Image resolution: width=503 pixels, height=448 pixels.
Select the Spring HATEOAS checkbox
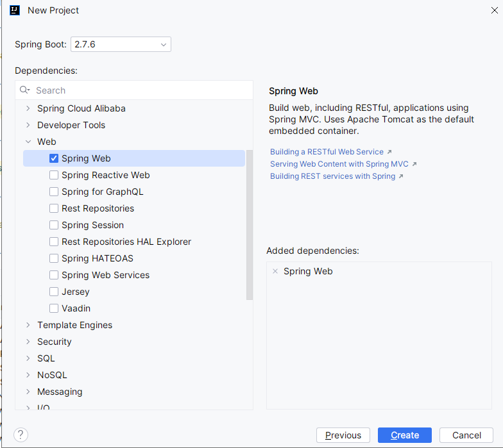click(54, 258)
